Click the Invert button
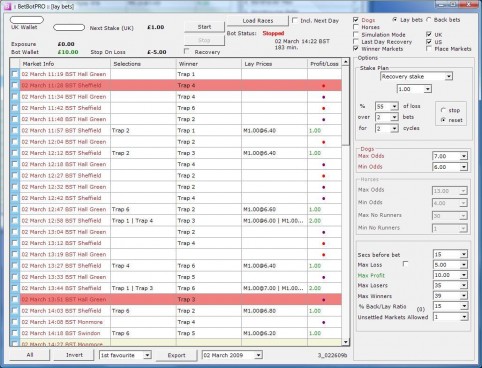The image size is (482, 368). point(74,355)
